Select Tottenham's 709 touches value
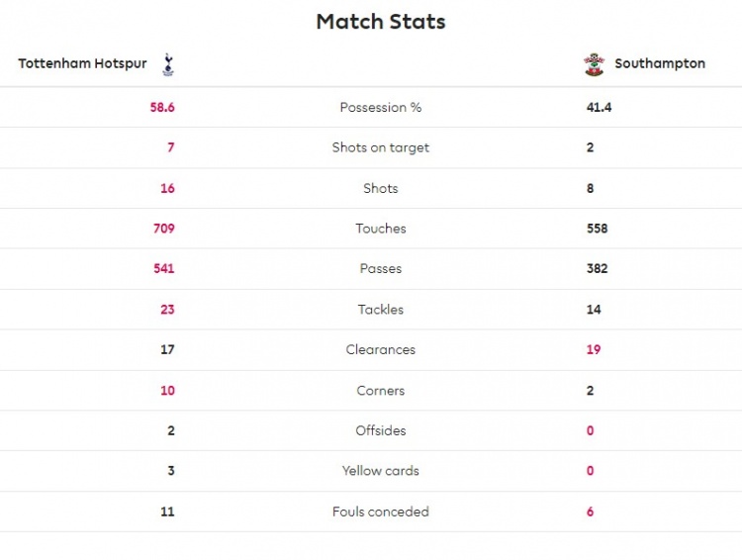The height and width of the screenshot is (560, 742). click(x=163, y=229)
